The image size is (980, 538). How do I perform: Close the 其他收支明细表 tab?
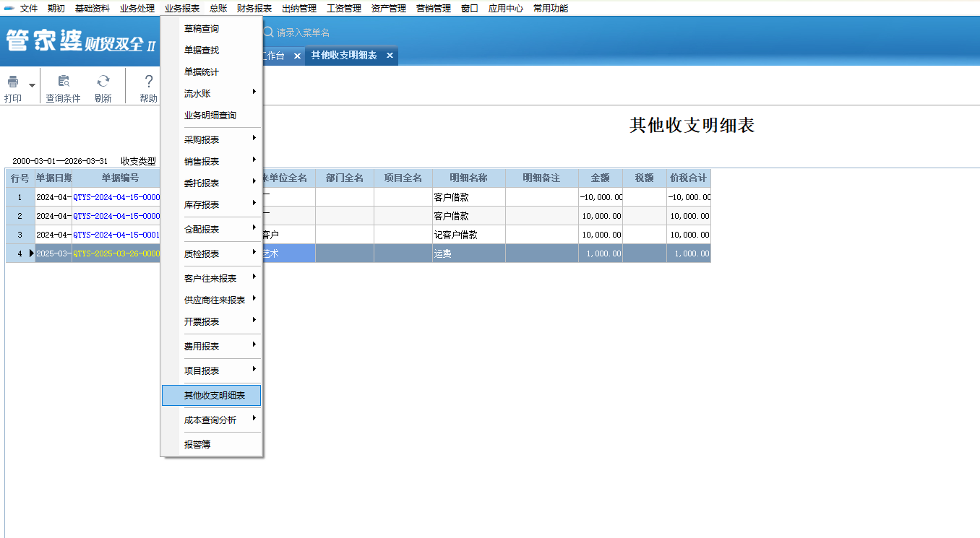tap(390, 56)
